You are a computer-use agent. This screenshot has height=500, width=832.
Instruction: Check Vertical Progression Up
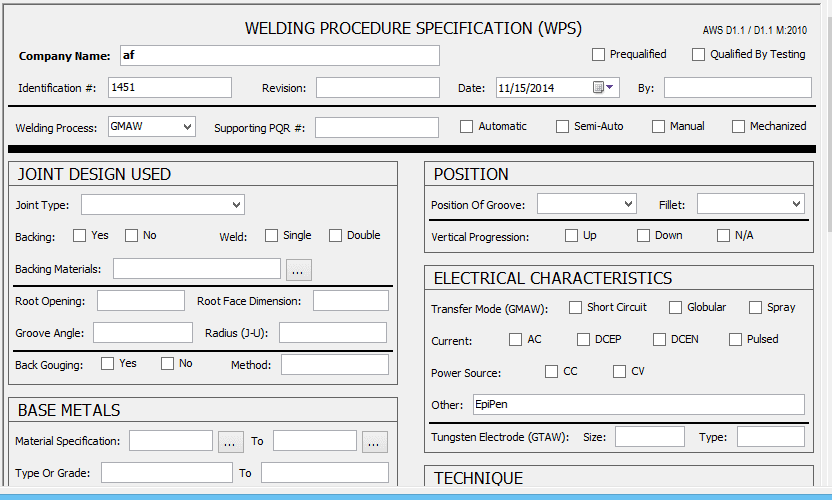571,236
